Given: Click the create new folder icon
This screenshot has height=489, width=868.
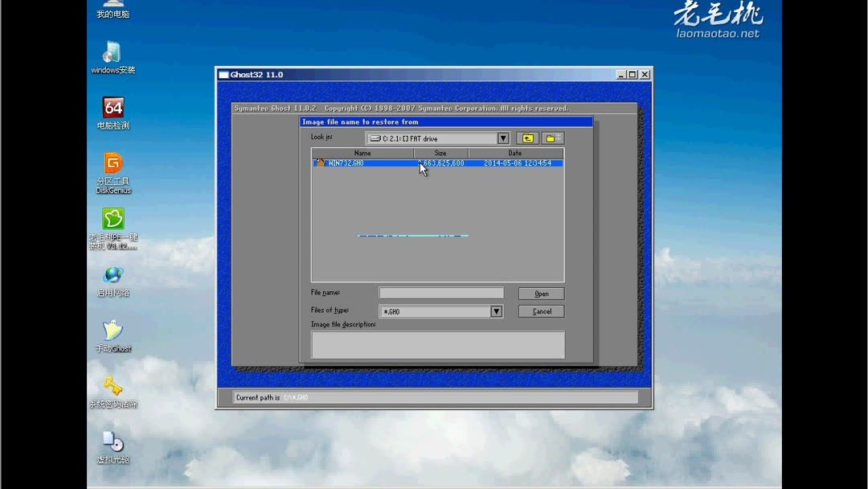Looking at the screenshot, I should (x=552, y=138).
